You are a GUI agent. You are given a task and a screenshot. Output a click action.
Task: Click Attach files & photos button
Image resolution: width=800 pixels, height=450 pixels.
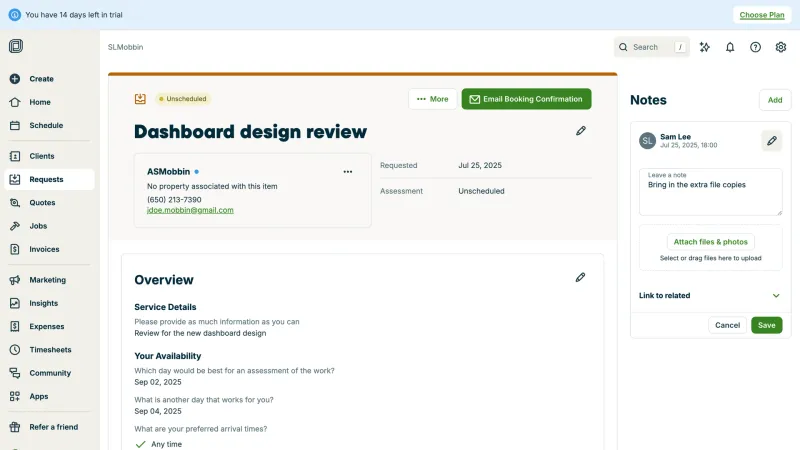pos(711,242)
